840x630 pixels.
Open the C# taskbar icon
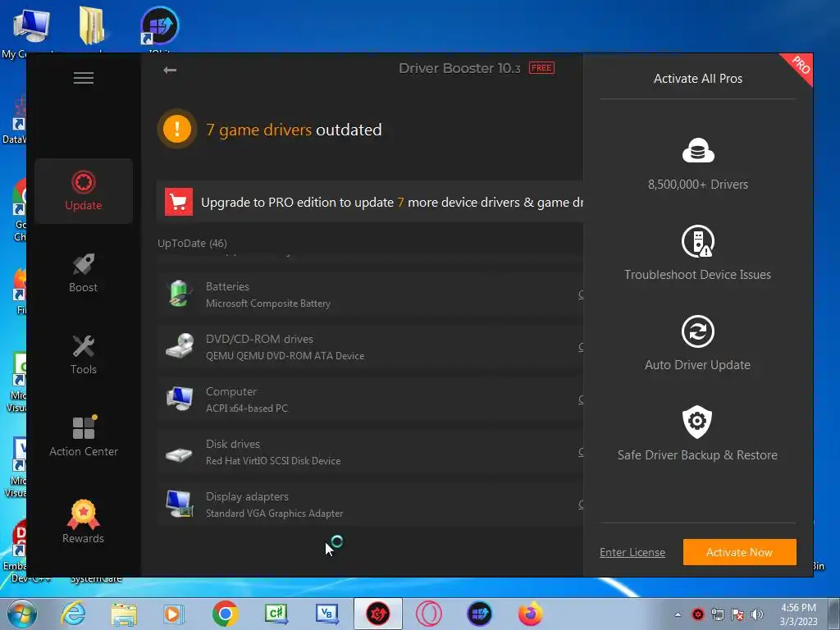(276, 614)
